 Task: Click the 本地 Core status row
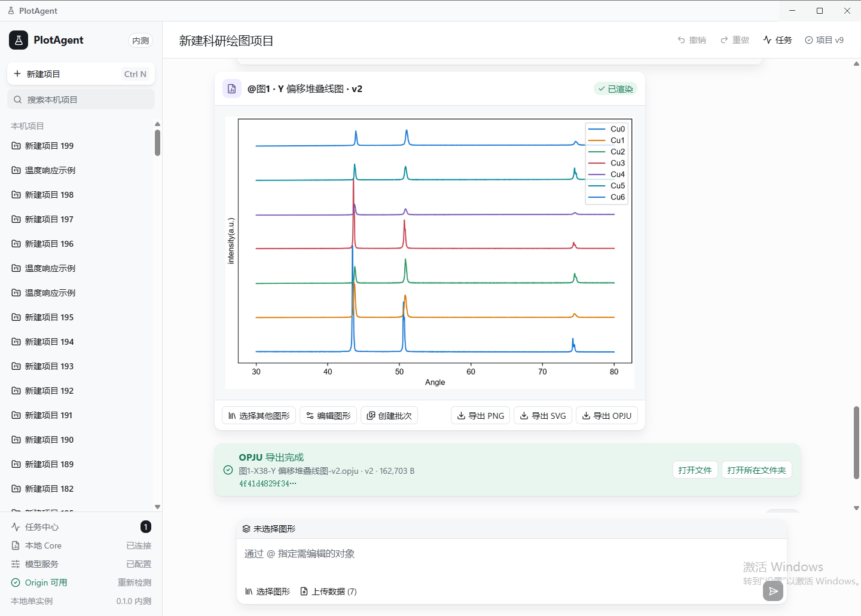[81, 545]
